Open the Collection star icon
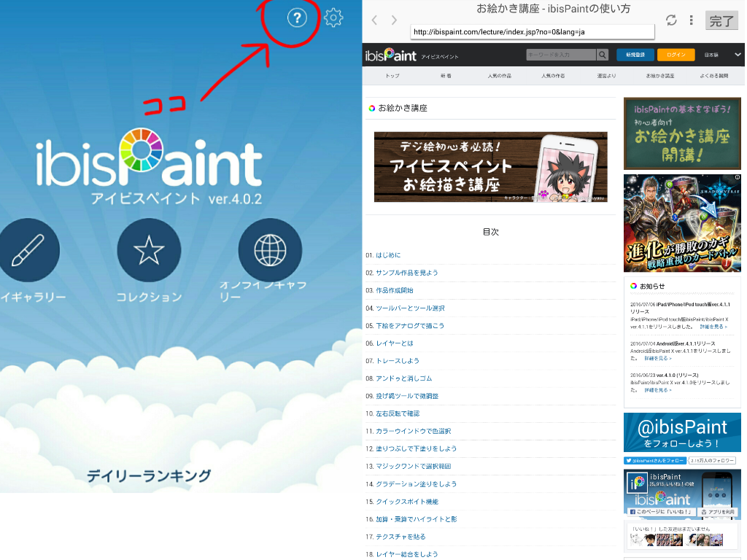747x560 pixels. [149, 250]
